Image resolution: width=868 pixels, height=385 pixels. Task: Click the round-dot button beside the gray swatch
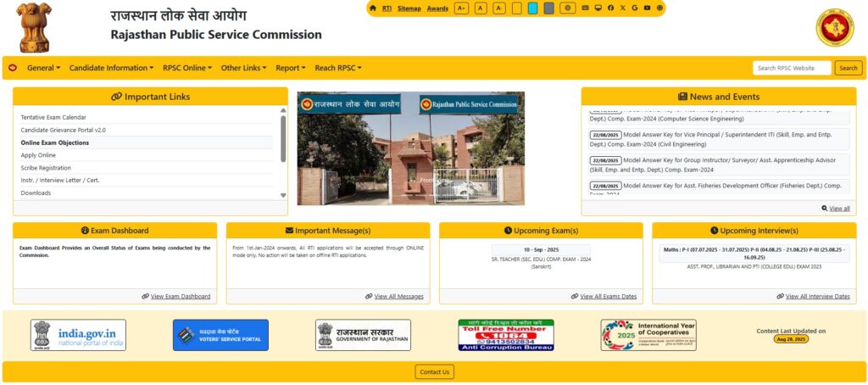click(x=567, y=8)
